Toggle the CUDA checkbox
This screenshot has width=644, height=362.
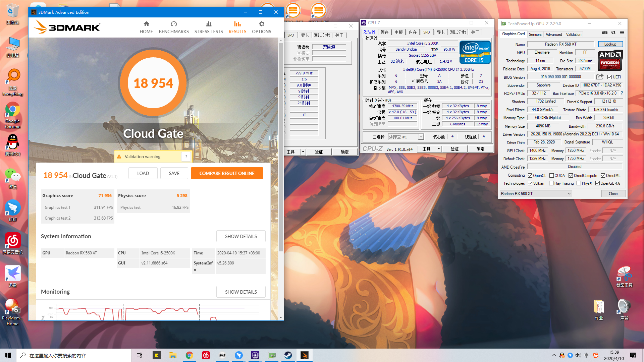coord(551,175)
